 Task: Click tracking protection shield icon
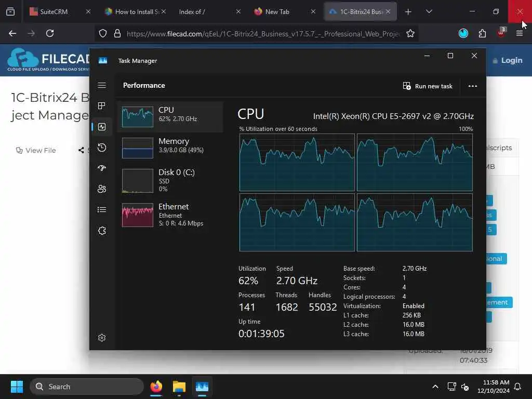pyautogui.click(x=103, y=33)
